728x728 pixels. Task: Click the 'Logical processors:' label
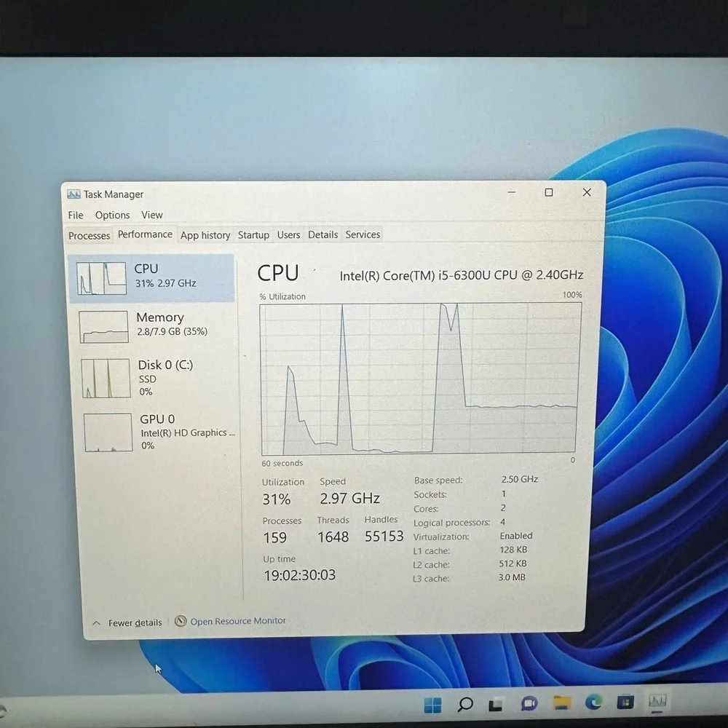(452, 523)
